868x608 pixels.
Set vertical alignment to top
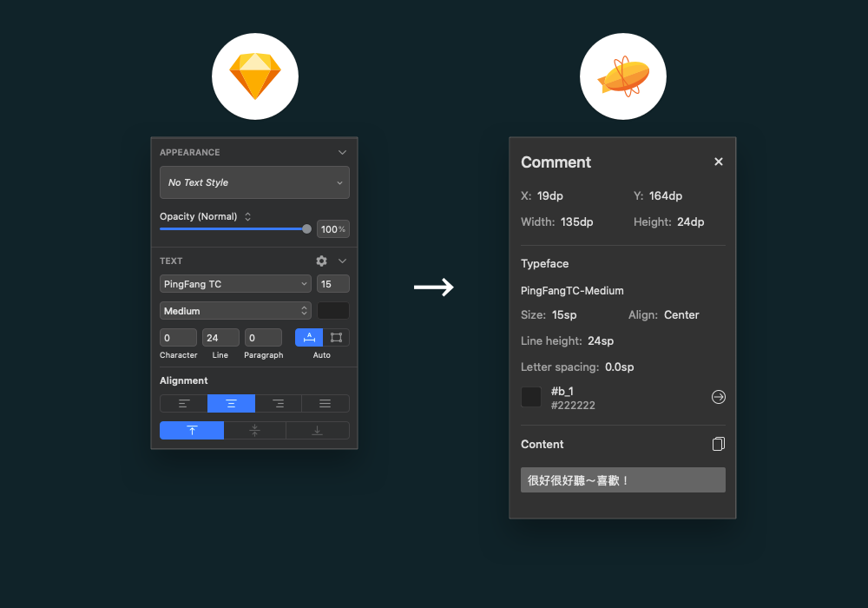[192, 430]
